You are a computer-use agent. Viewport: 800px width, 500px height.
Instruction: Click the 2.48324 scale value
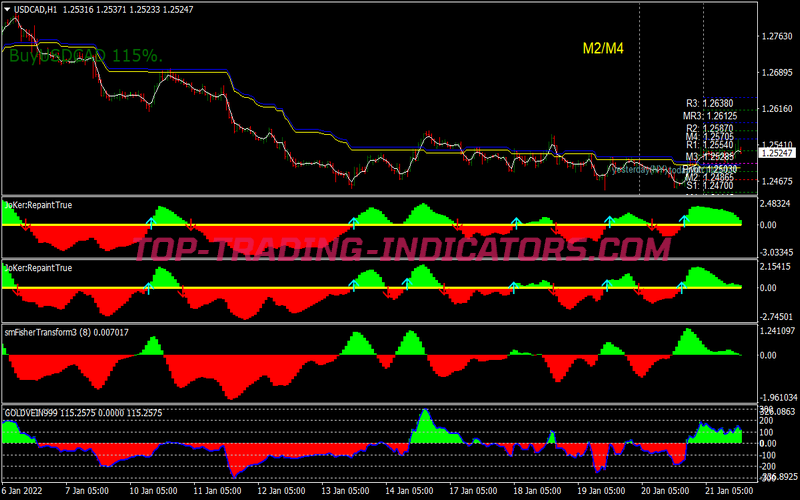(x=776, y=204)
